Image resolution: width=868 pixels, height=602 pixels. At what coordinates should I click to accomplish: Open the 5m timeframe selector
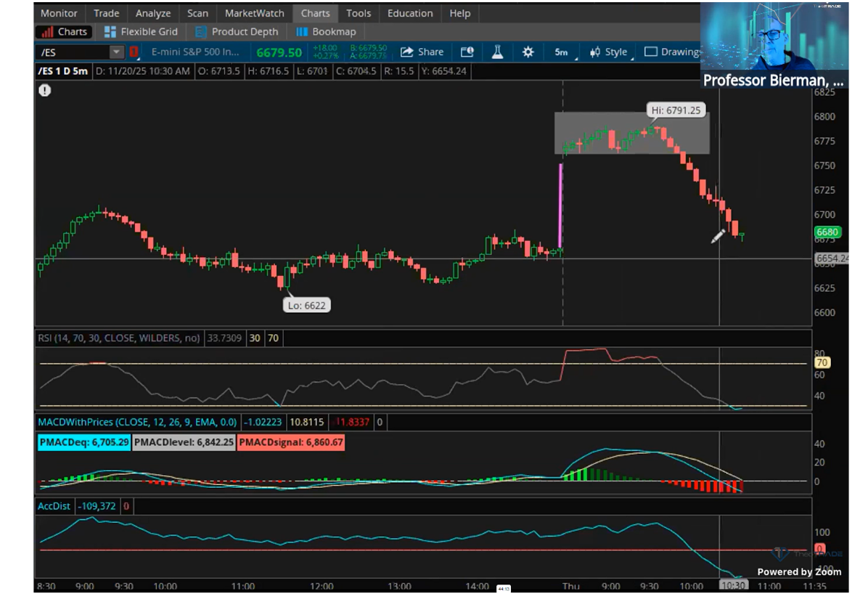[x=562, y=52]
